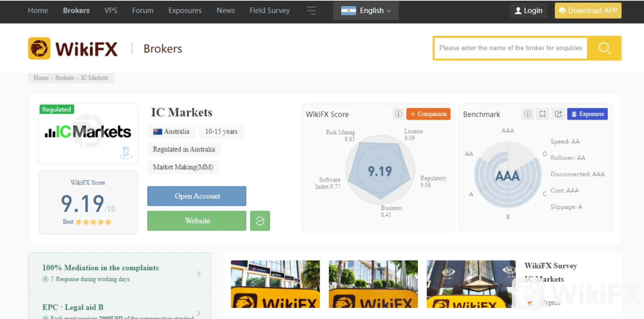Click the AAA benchmark rating circle
This screenshot has height=319, width=644.
point(507,176)
